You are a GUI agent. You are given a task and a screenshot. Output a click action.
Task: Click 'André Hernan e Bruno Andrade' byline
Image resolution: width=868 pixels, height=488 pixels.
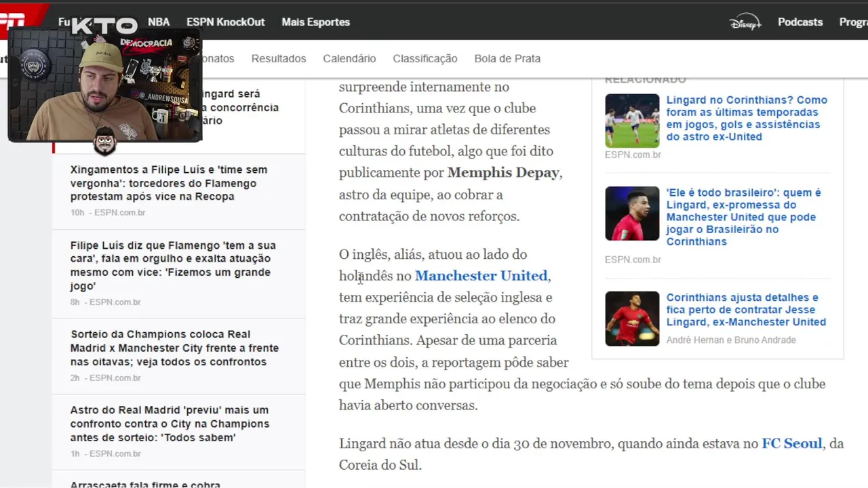(x=731, y=340)
